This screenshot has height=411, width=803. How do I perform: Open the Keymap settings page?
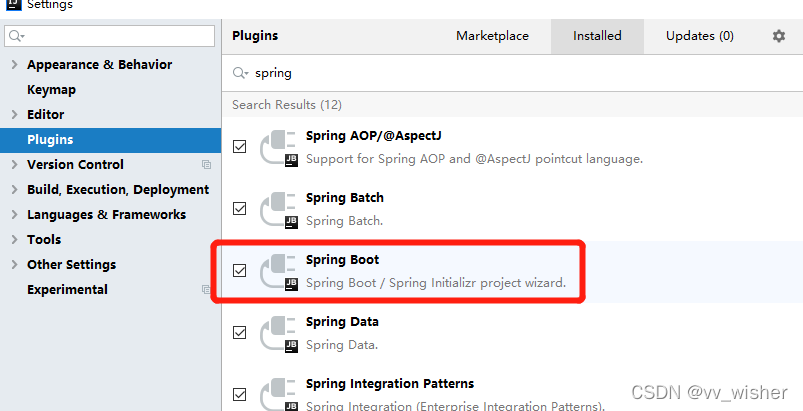pyautogui.click(x=51, y=90)
